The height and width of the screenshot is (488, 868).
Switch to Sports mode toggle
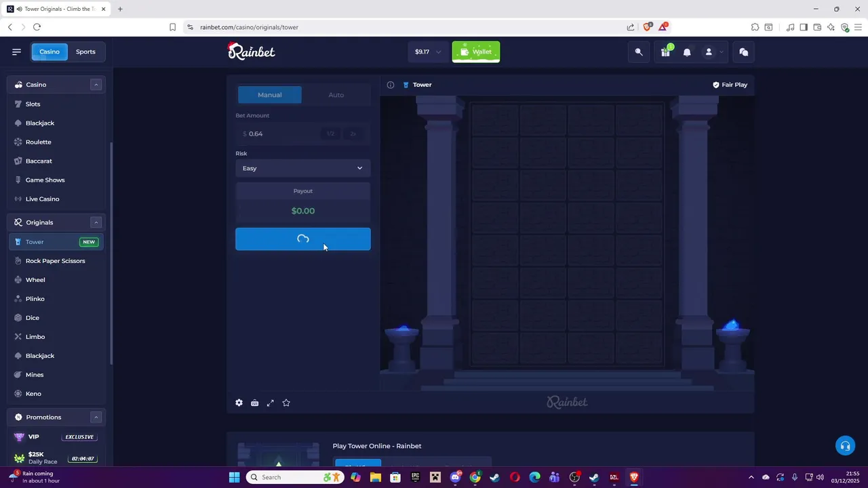point(85,52)
